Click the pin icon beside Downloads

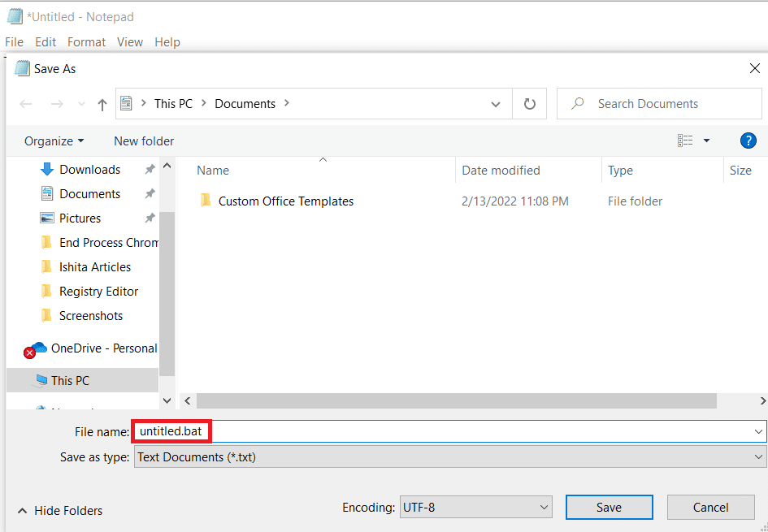pos(150,169)
